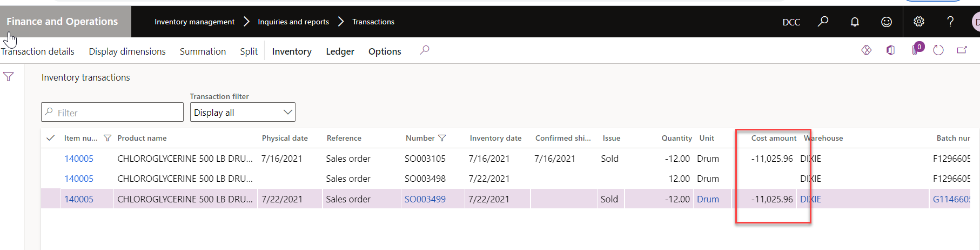980x250 pixels.
Task: Click the Number column filter icon
Action: point(442,138)
